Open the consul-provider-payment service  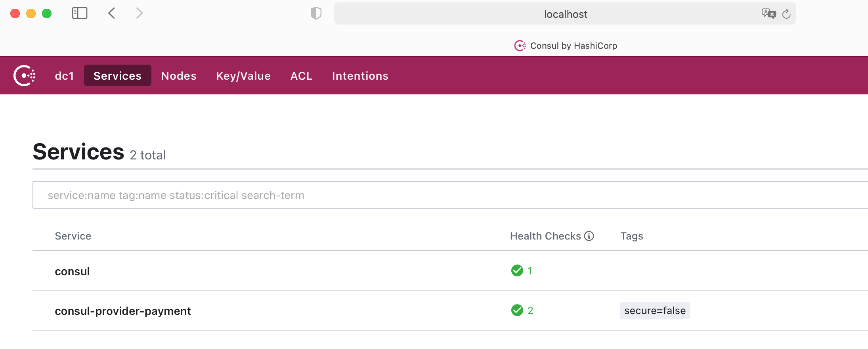pos(123,311)
